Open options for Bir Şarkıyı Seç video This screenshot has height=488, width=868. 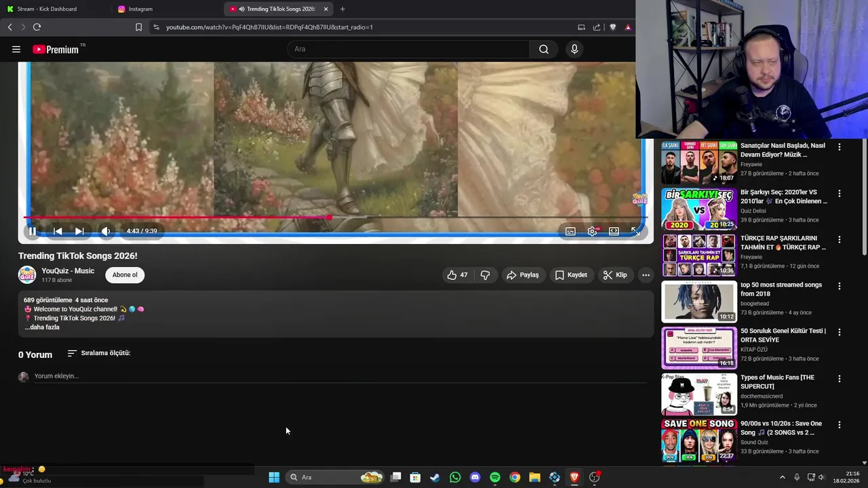pos(839,193)
